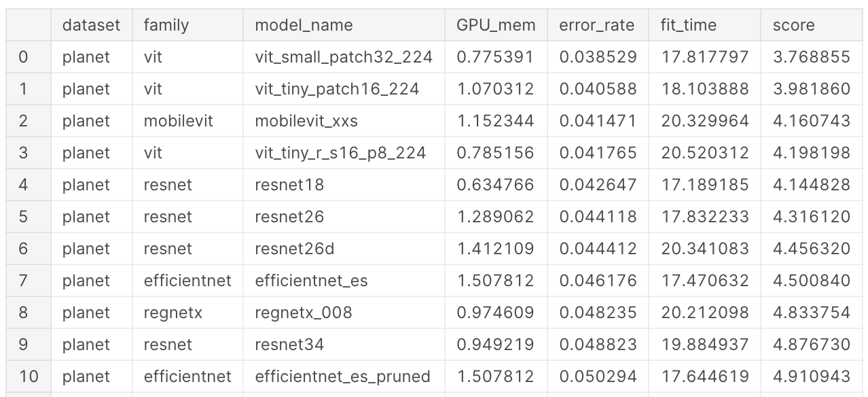Click the GPU_mem value 1.412109
The height and width of the screenshot is (397, 868).
pyautogui.click(x=495, y=249)
